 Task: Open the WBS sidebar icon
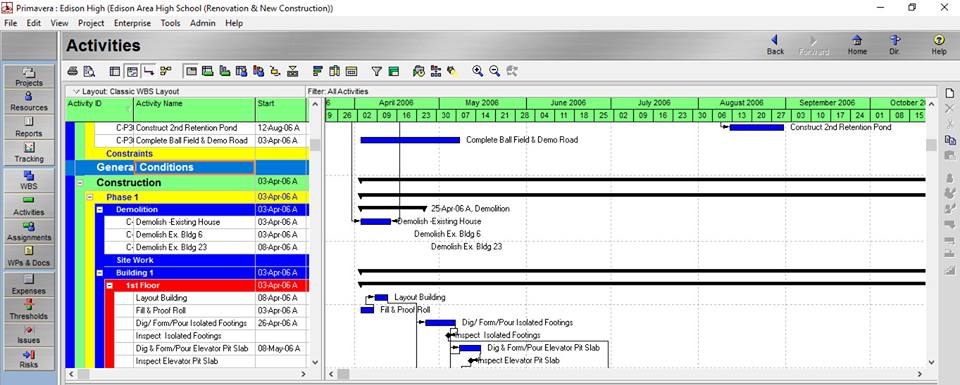click(x=29, y=180)
